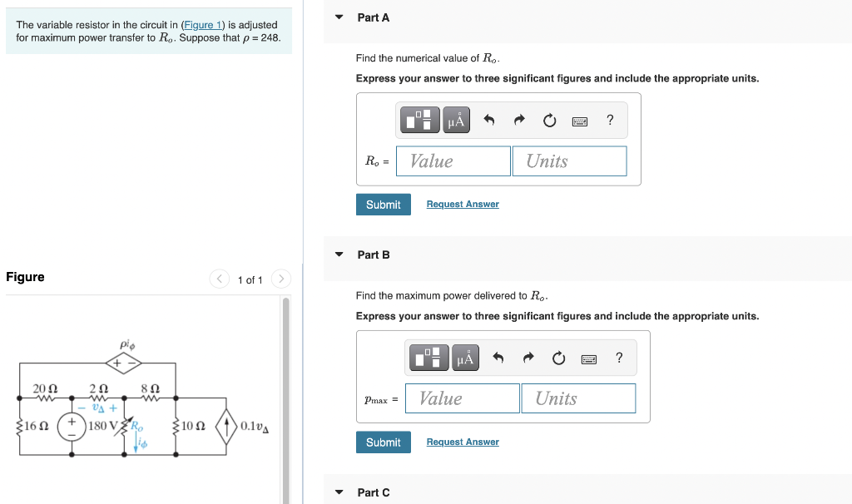Redo edit in Part A answer toolbar

(519, 120)
